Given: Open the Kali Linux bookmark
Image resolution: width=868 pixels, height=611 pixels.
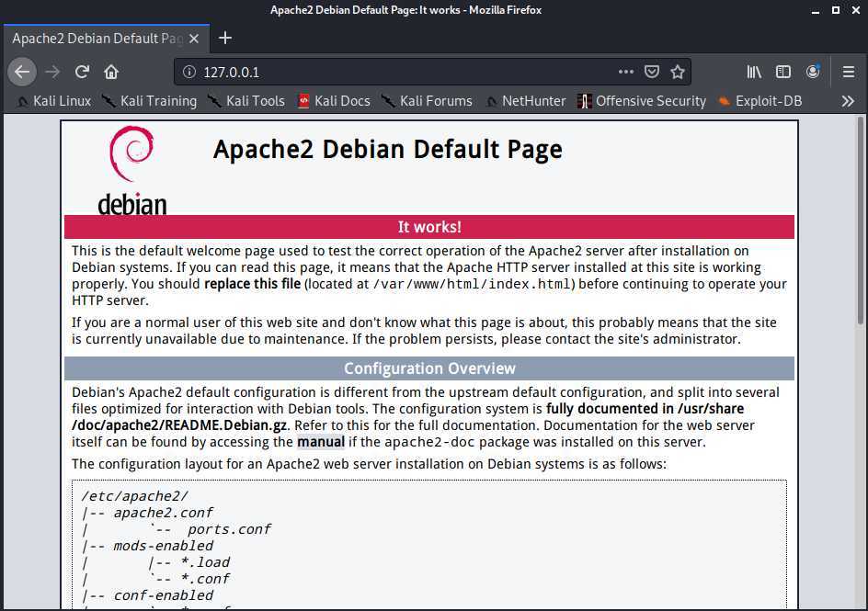Looking at the screenshot, I should point(54,101).
